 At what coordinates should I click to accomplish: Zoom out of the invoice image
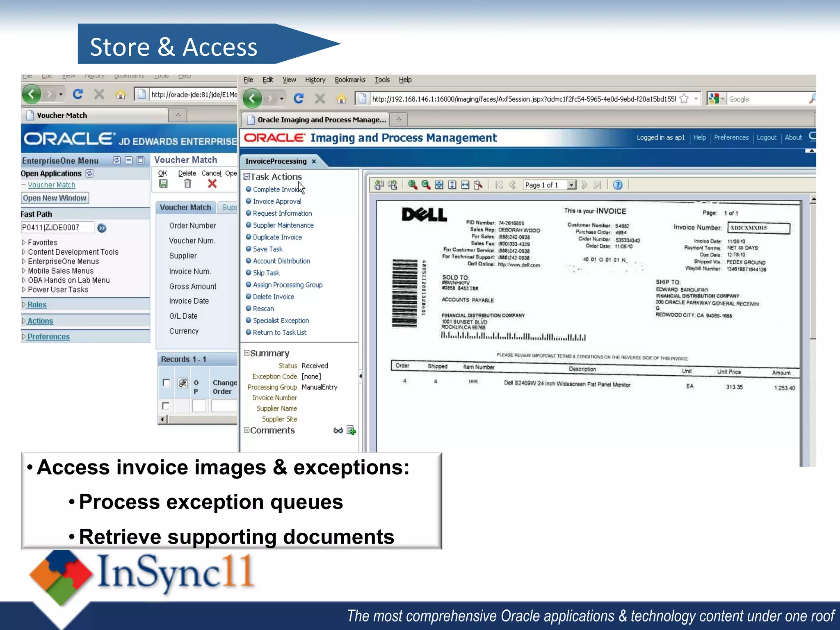[x=426, y=185]
